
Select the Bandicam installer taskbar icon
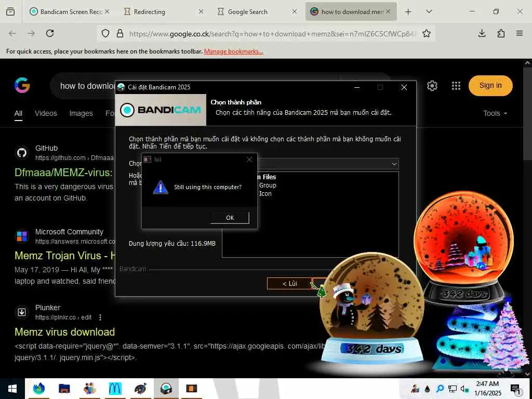point(166,389)
